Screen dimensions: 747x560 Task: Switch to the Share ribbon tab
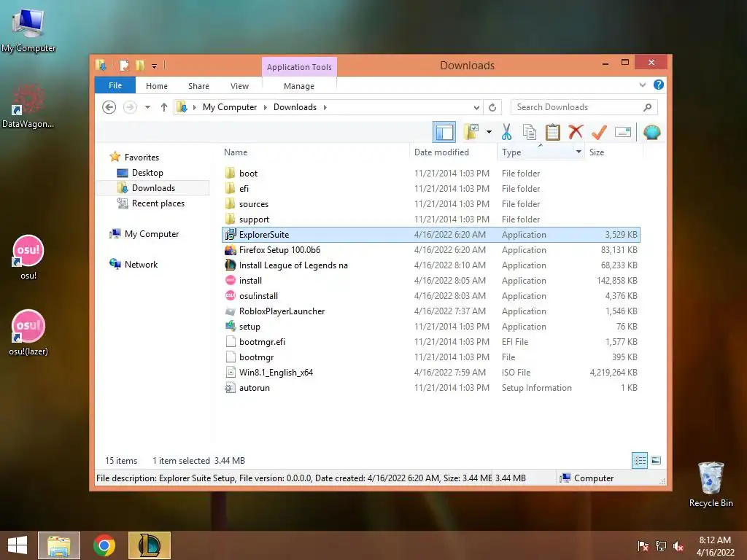pos(198,86)
